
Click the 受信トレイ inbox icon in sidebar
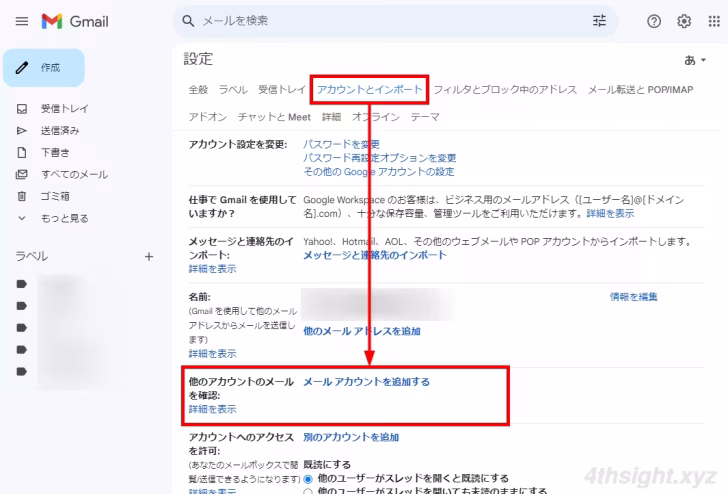pos(22,109)
